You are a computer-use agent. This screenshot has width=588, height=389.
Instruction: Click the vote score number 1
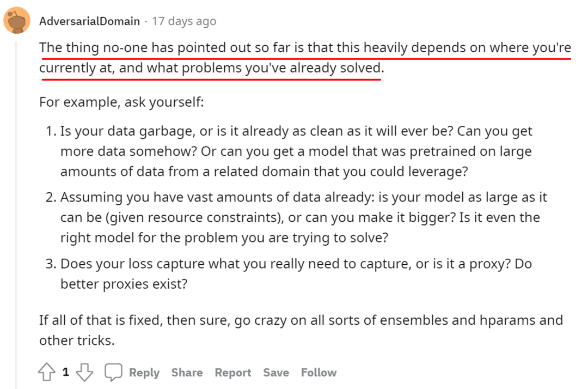pyautogui.click(x=65, y=373)
